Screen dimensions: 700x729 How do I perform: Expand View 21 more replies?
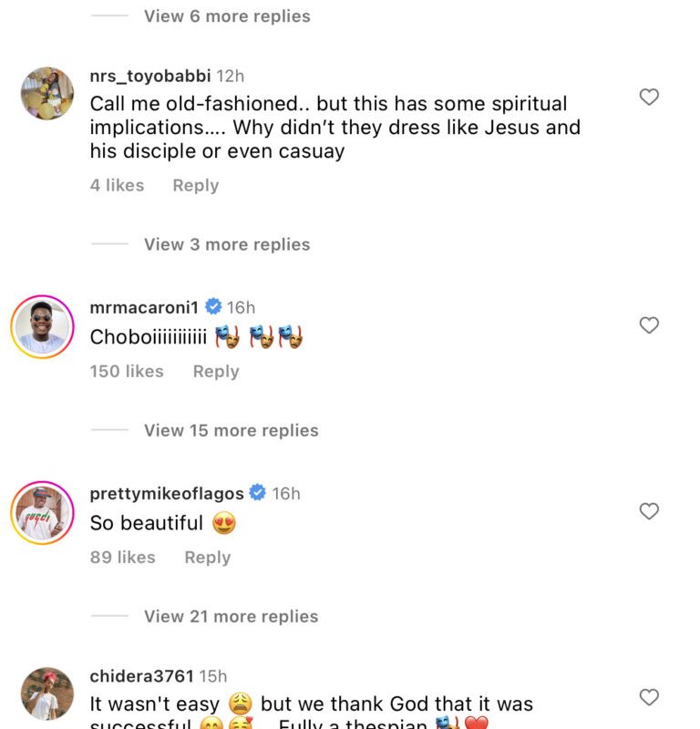coord(231,616)
